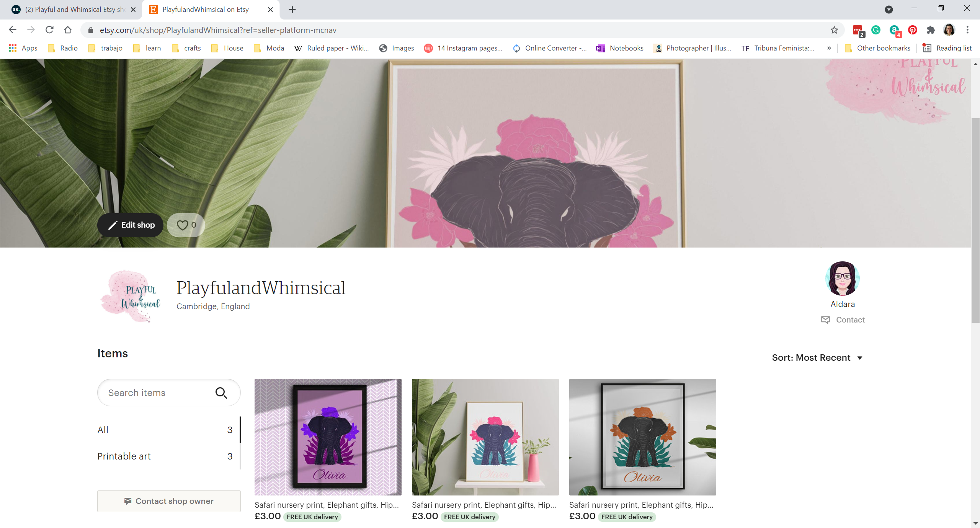The image size is (980, 528).
Task: Open the House bookmarks folder
Action: click(x=227, y=48)
